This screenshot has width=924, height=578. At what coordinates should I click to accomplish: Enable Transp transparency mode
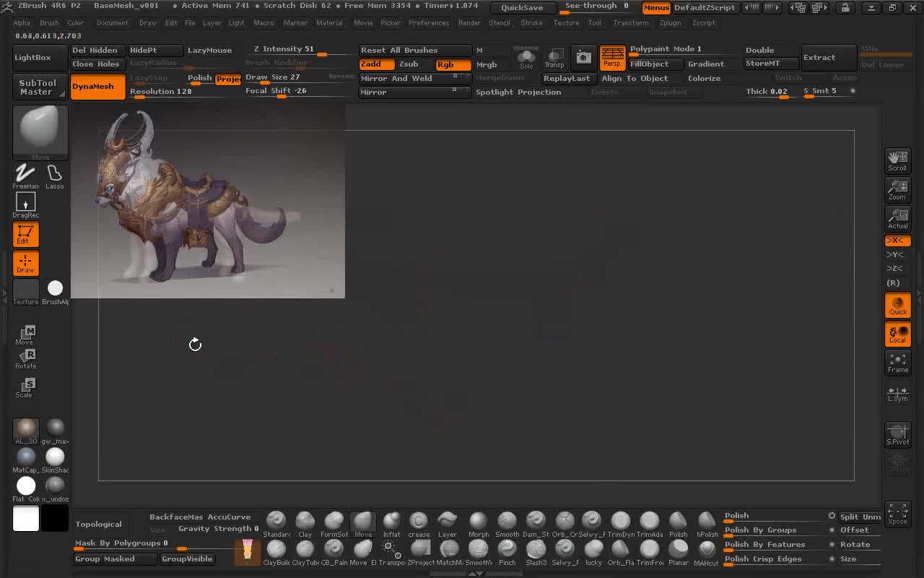(x=554, y=57)
